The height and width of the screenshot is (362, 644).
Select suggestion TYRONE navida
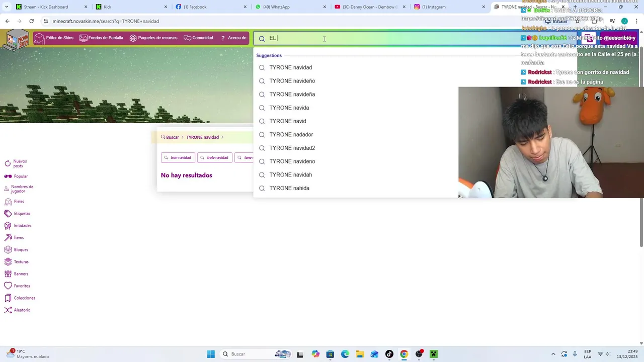pyautogui.click(x=356, y=108)
